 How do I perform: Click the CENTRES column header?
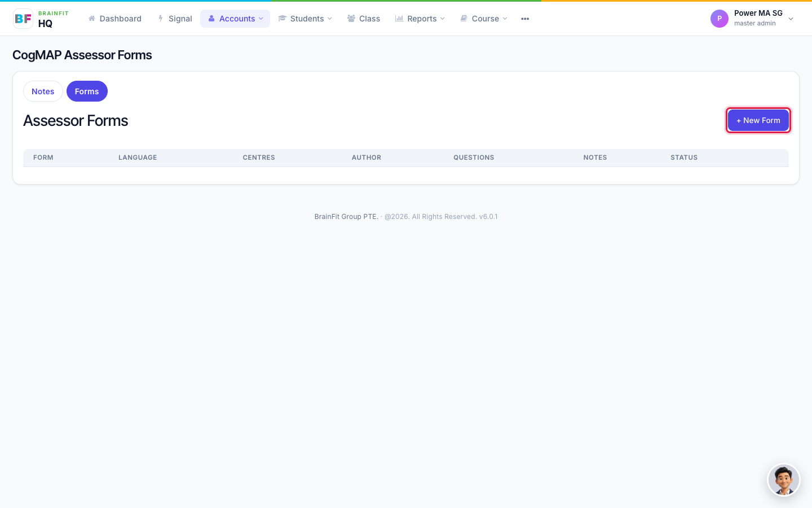[x=259, y=157]
